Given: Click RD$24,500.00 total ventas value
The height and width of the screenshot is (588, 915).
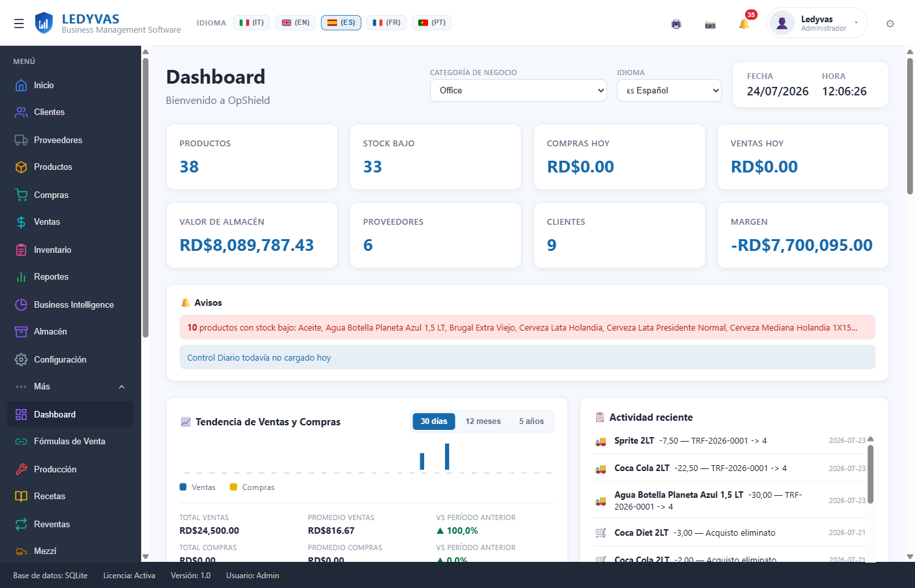Looking at the screenshot, I should tap(209, 531).
